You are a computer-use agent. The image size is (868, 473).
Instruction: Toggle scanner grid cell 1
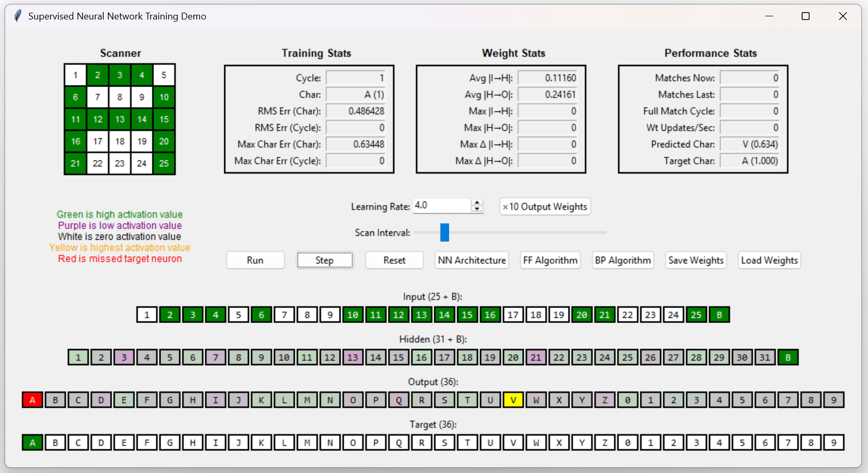click(76, 75)
